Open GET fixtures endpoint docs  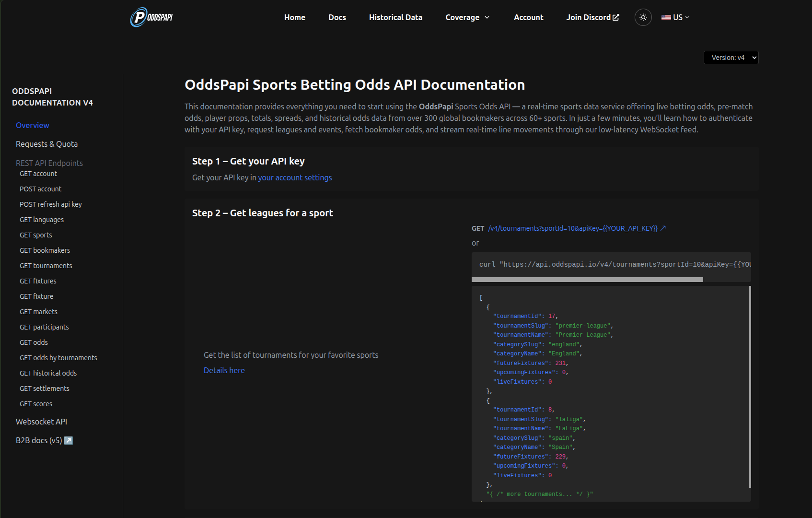point(38,281)
